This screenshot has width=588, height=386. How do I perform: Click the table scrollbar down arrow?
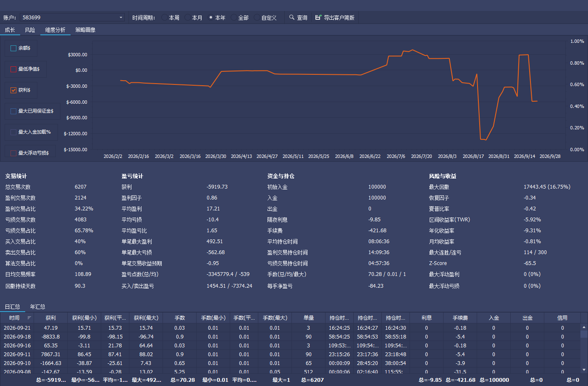point(584,370)
